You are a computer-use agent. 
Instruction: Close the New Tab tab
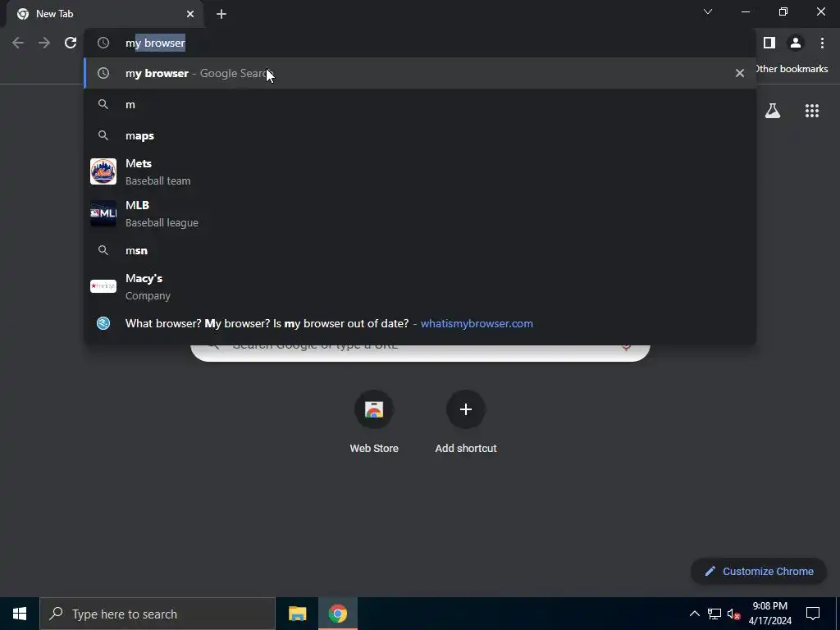[x=190, y=14]
